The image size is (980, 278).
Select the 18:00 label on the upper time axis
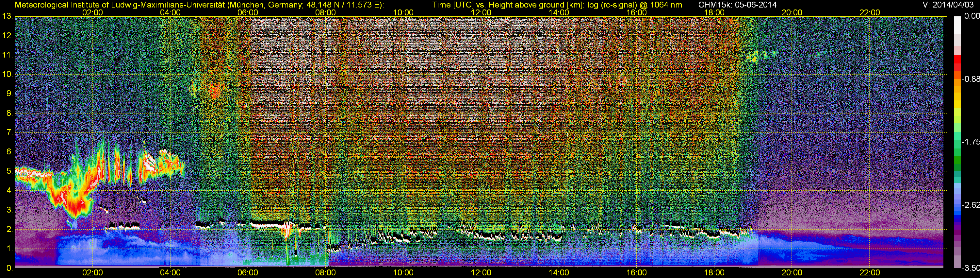pyautogui.click(x=714, y=12)
